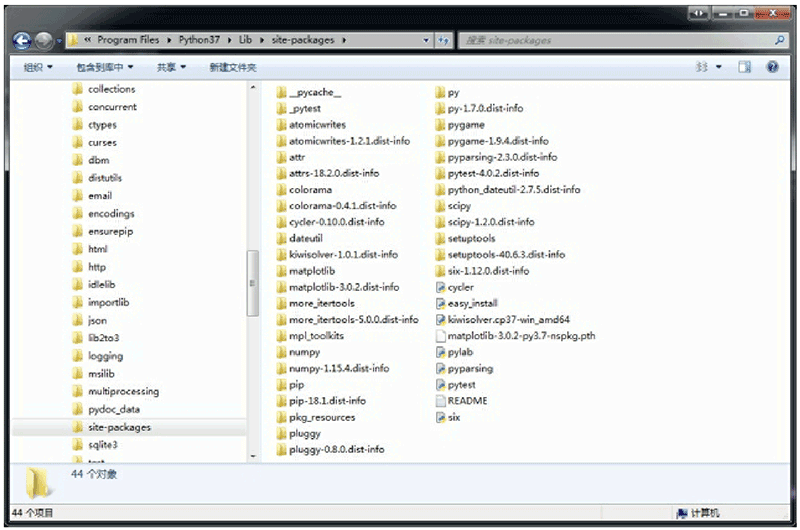The image size is (800, 530).
Task: Click the help question mark icon
Action: click(x=772, y=67)
